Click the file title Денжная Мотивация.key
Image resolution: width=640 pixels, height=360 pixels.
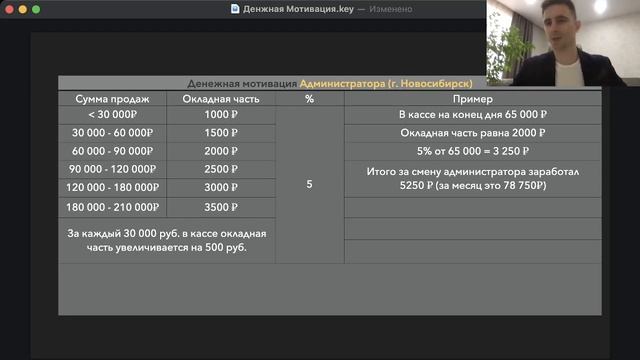click(x=298, y=9)
